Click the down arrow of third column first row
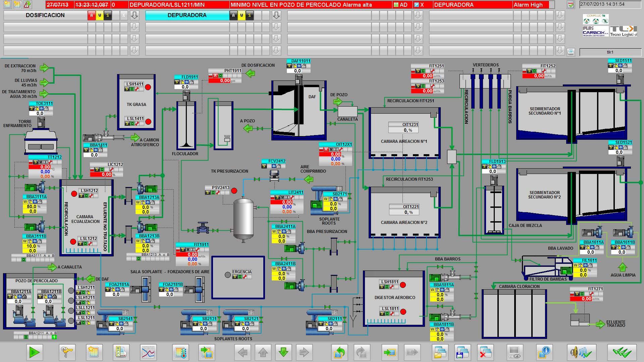 point(418,15)
